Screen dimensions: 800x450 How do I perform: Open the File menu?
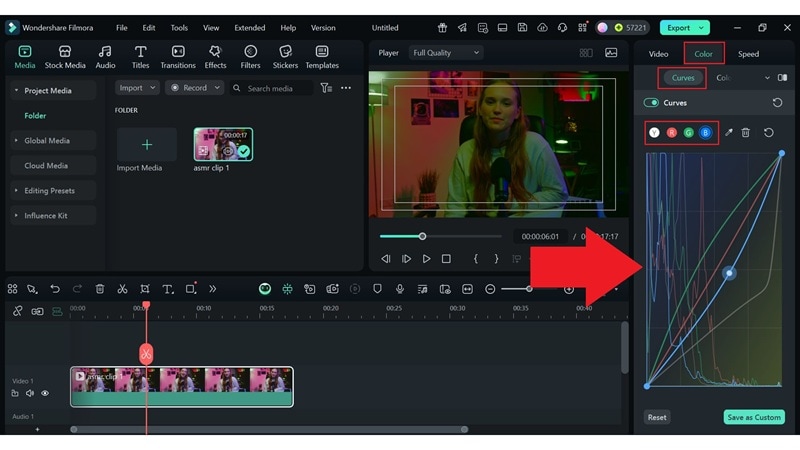tap(121, 28)
